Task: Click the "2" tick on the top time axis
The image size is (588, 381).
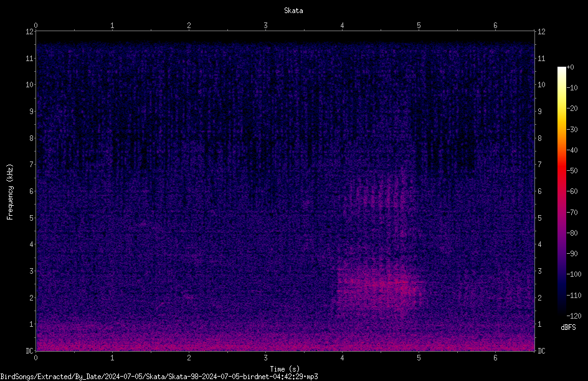Action: pos(189,26)
